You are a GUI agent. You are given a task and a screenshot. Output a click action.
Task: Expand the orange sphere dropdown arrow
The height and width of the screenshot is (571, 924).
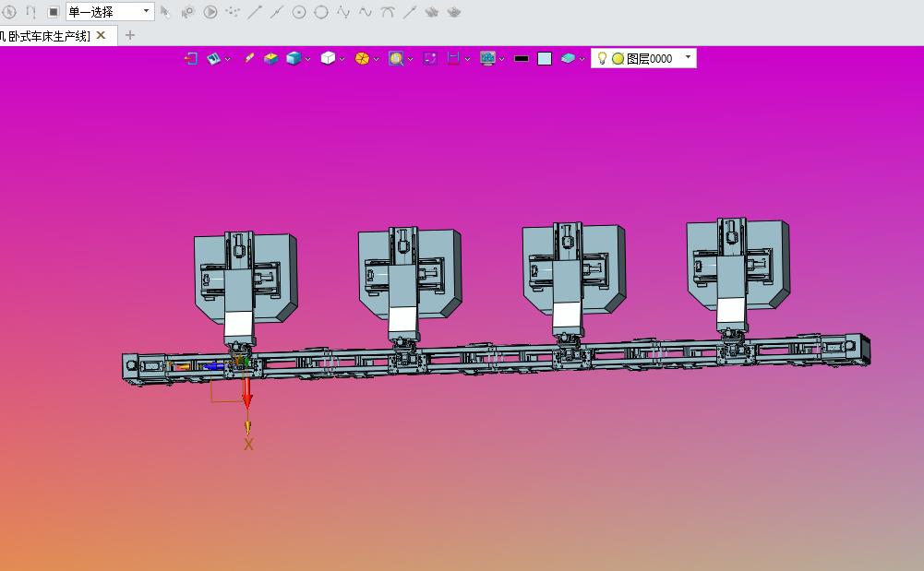(376, 59)
